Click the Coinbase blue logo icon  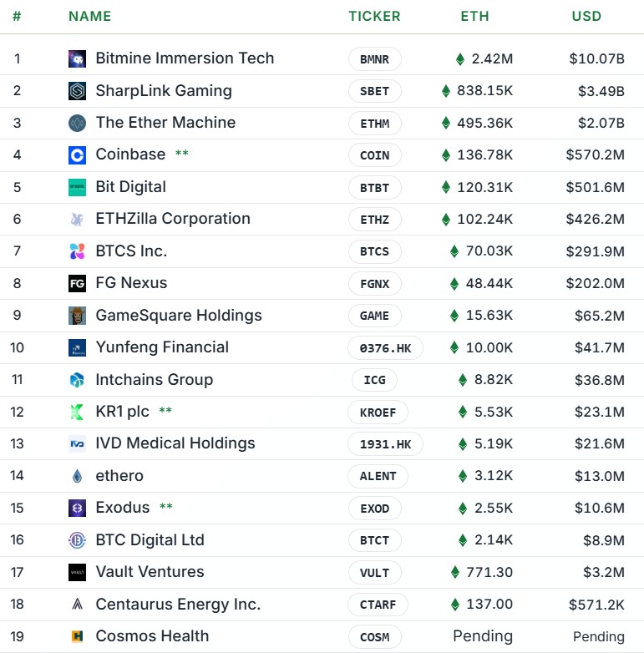(77, 155)
